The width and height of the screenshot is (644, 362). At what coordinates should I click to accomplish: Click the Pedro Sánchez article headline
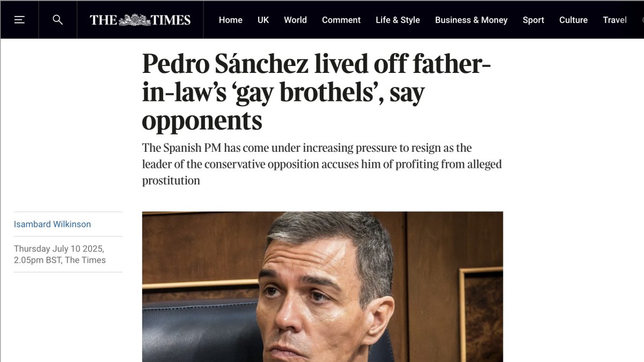click(317, 92)
